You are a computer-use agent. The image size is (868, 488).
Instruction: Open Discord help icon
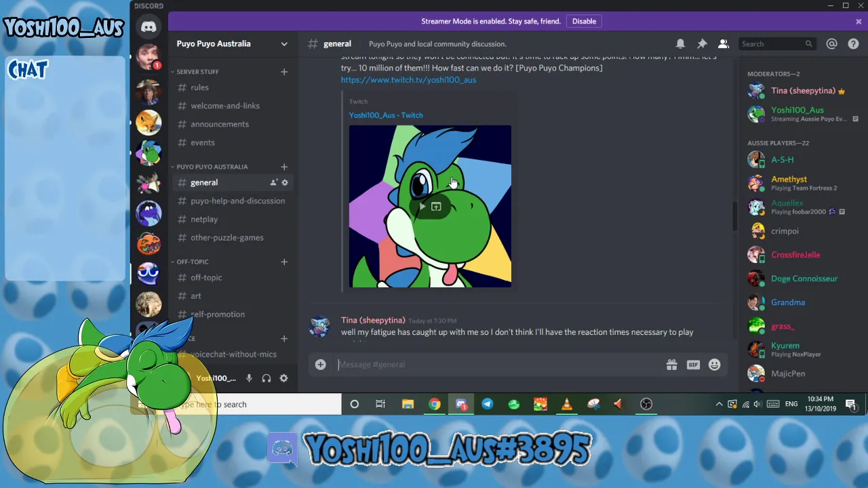(854, 44)
